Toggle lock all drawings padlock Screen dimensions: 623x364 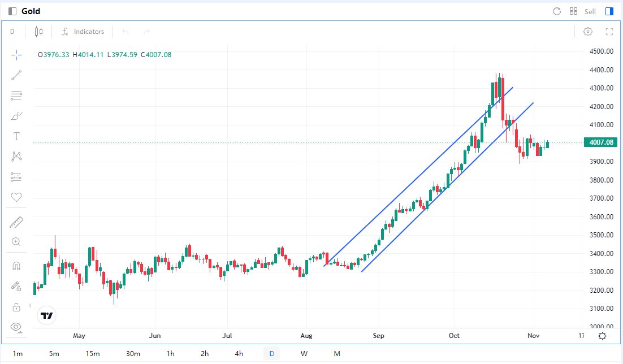(16, 307)
